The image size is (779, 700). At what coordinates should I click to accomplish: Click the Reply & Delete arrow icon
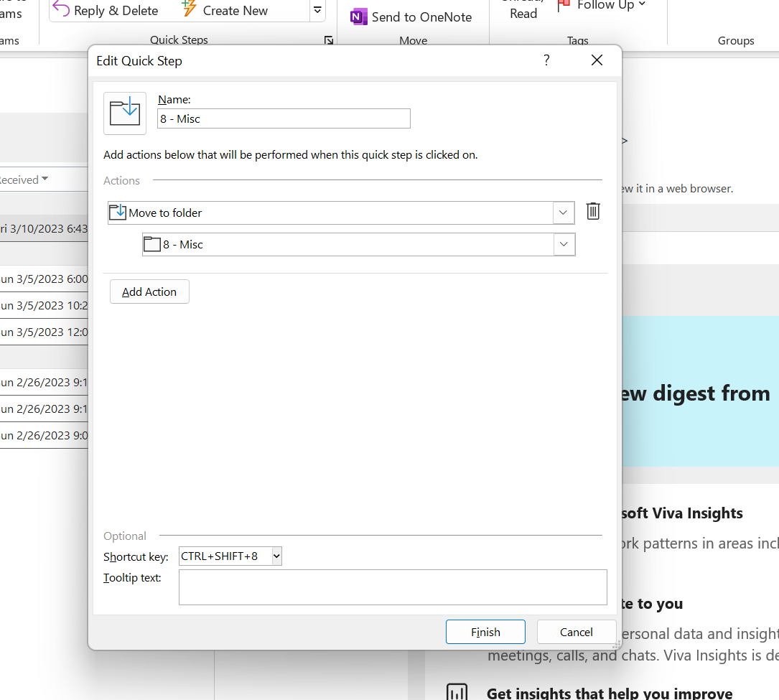pos(61,9)
